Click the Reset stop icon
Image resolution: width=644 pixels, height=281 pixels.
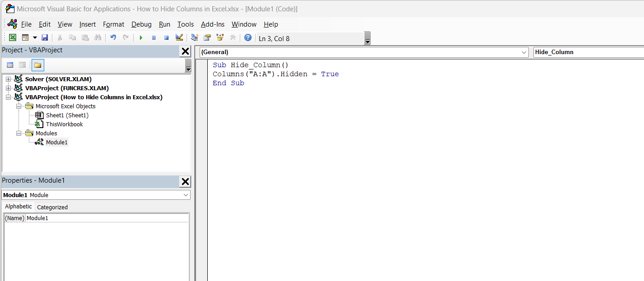click(x=167, y=38)
